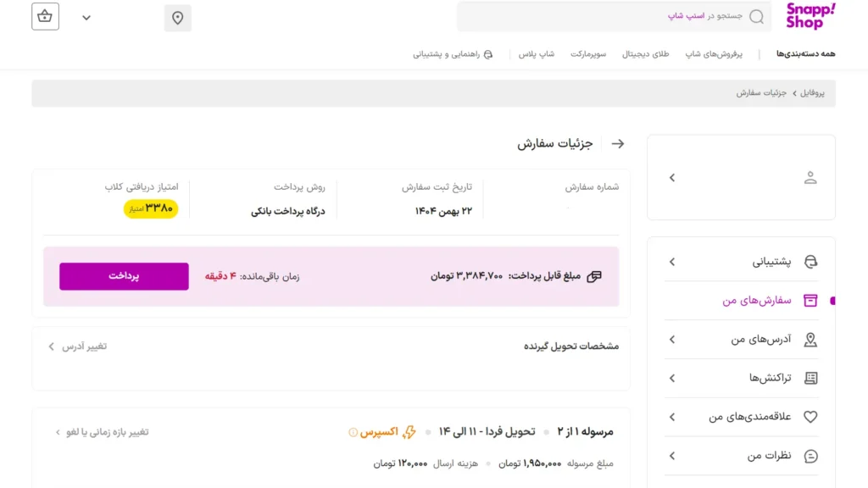The image size is (868, 488).
Task: Click the پرداخت payment button
Action: pos(124,276)
